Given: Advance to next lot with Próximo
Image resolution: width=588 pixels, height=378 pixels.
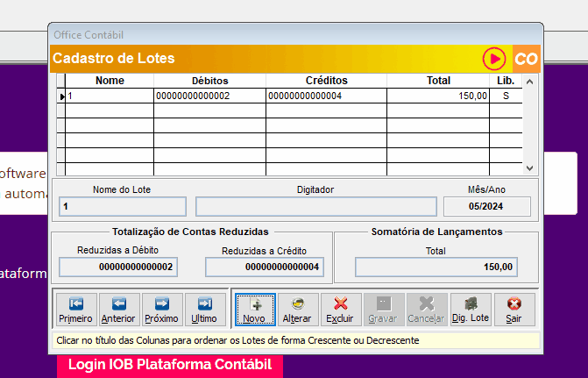Looking at the screenshot, I should coord(161,309).
